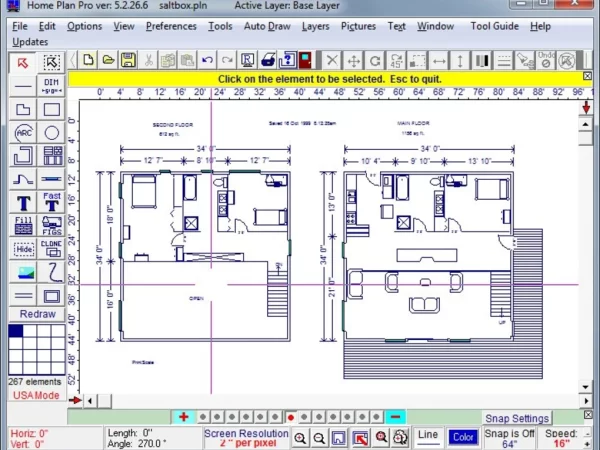Open Snap Settings
The height and width of the screenshot is (450, 600).
click(x=517, y=418)
